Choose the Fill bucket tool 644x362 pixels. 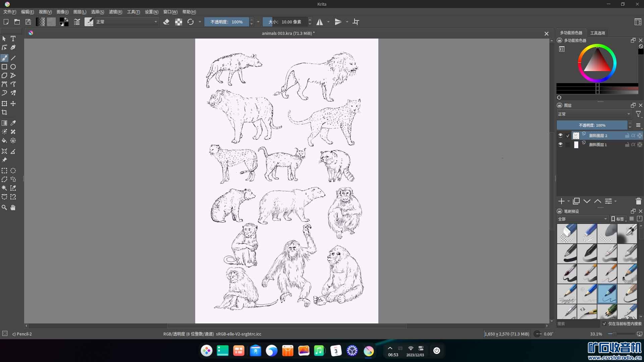4,141
